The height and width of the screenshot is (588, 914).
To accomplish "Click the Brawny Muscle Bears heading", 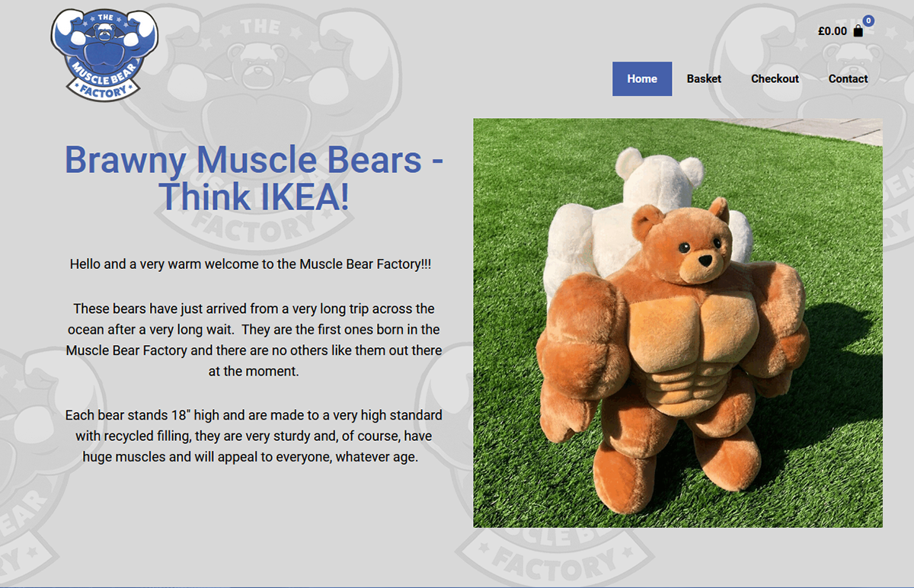I will [254, 178].
